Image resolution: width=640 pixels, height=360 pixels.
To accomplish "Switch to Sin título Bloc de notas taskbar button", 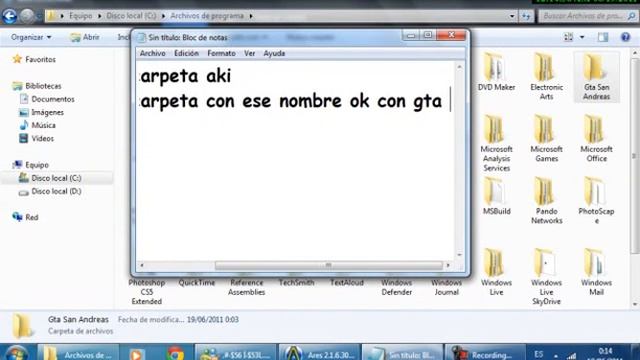I will click(x=402, y=353).
